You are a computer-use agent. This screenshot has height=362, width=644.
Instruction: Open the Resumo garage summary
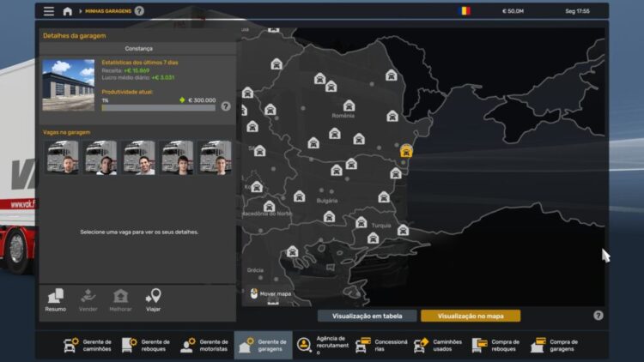coord(56,300)
